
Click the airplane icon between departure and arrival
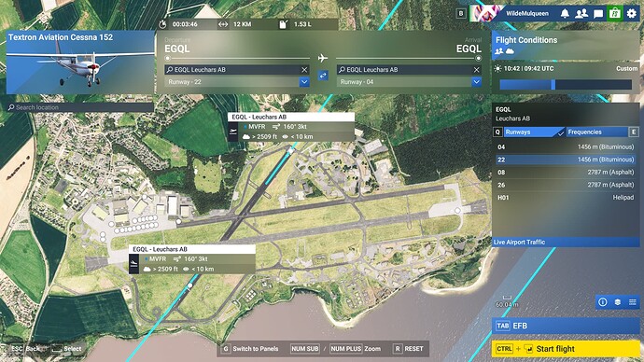click(323, 58)
